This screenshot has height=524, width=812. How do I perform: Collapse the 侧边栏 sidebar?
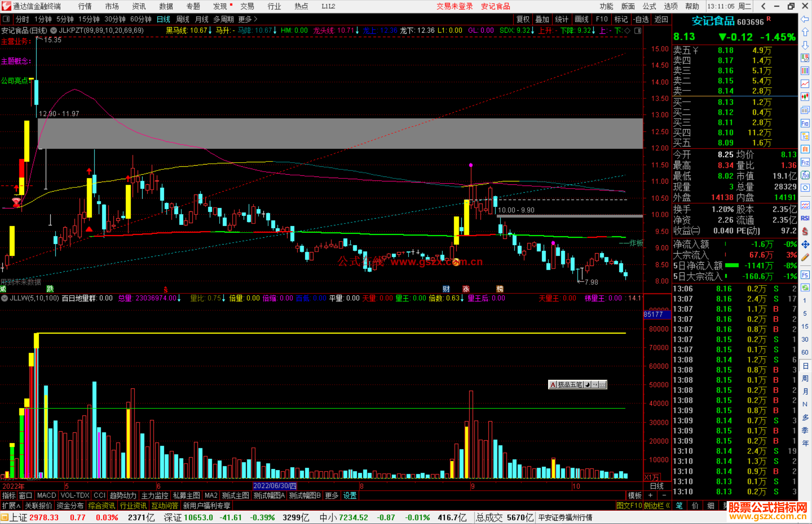657,506
